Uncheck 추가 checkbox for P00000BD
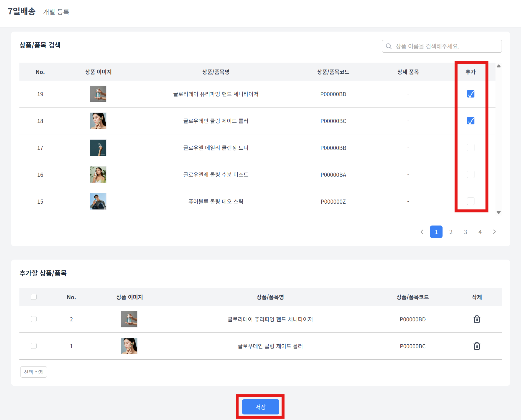The height and width of the screenshot is (420, 521). click(471, 94)
